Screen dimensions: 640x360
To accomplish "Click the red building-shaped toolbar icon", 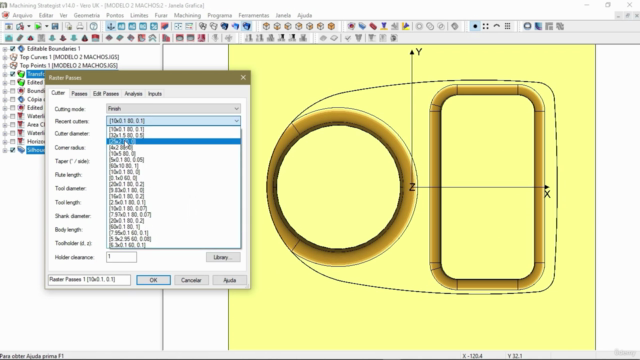I will click(166, 38).
